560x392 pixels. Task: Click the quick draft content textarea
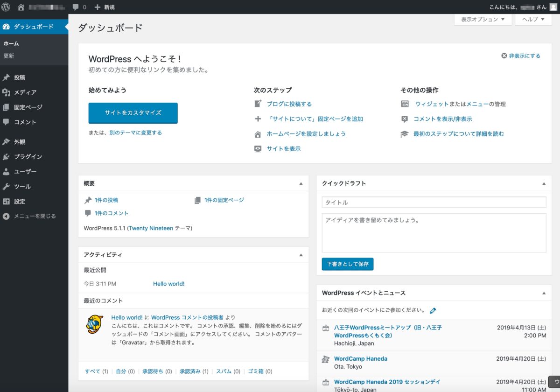[434, 233]
